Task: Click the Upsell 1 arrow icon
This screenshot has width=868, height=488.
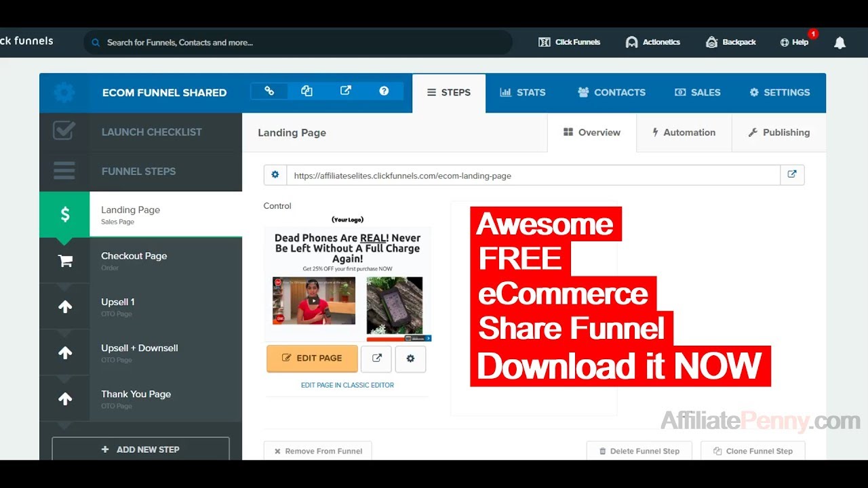Action: (x=64, y=307)
